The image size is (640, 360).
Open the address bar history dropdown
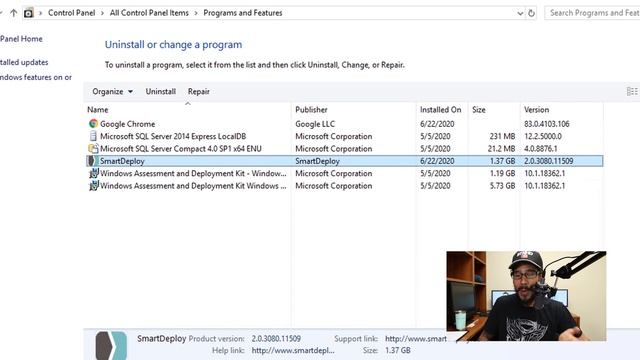tap(520, 13)
